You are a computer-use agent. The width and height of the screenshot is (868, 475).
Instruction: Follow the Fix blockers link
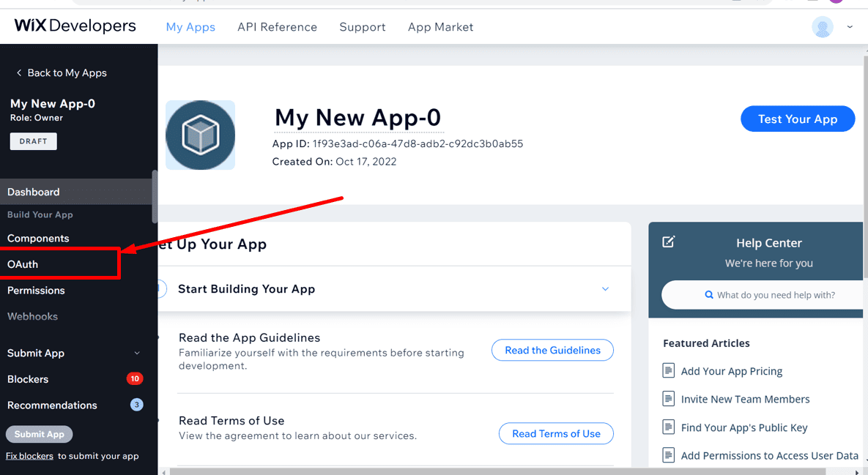(x=29, y=456)
